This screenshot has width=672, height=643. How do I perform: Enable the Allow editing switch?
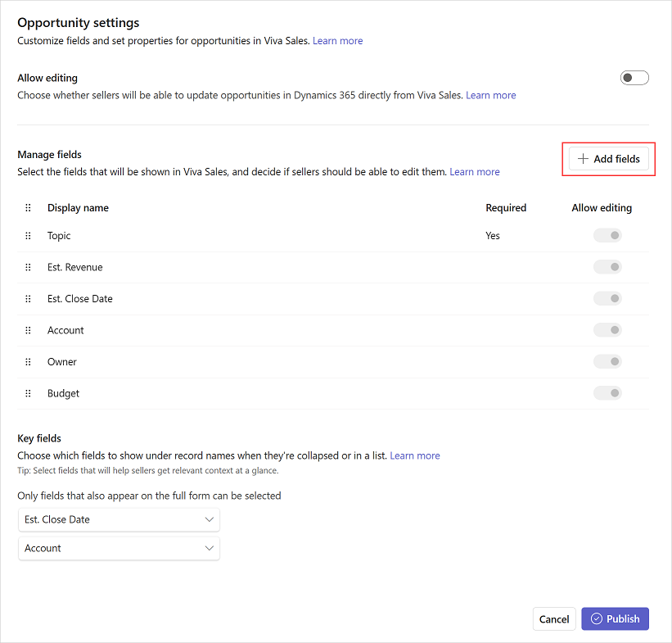[634, 77]
